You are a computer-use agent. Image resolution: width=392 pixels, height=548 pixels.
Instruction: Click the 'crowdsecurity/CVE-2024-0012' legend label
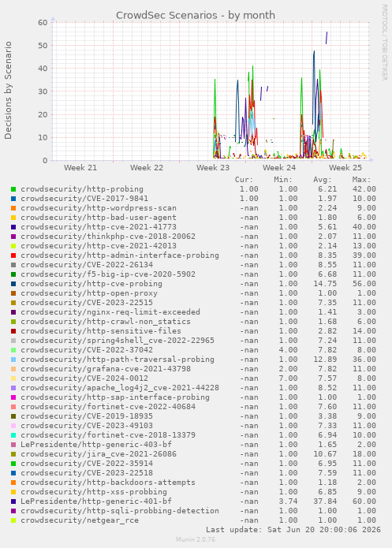coord(84,378)
